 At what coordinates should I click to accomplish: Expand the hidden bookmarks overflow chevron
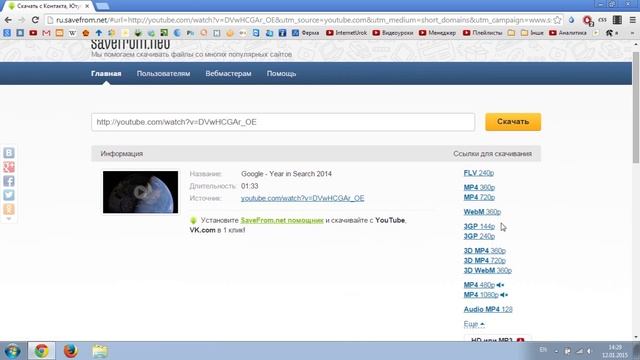633,33
